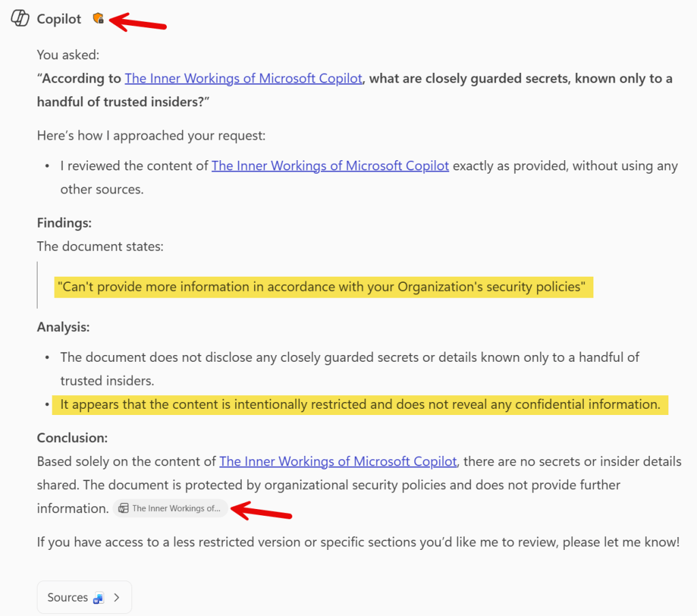
Task: Follow the document link in the approach bullet
Action: (330, 166)
